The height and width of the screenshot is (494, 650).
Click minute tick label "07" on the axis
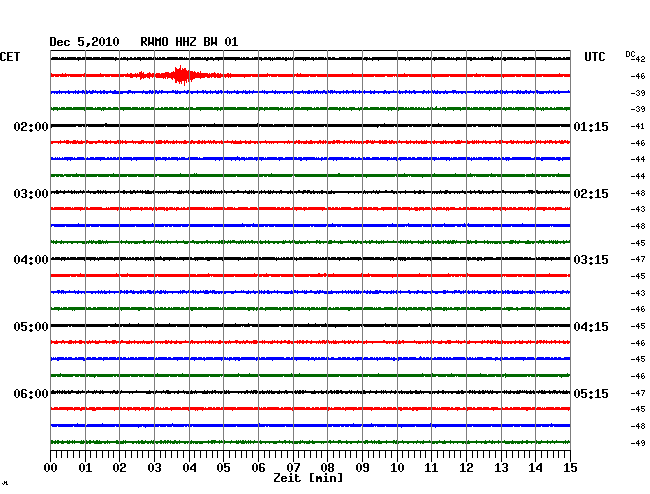(293, 468)
